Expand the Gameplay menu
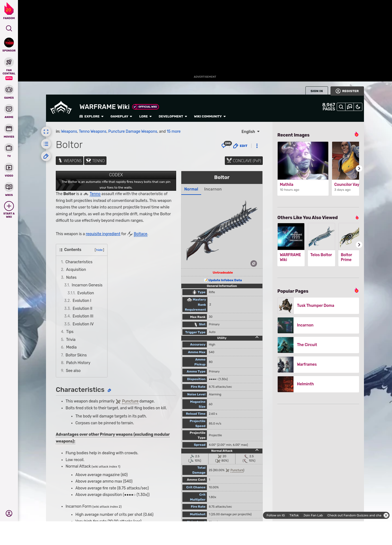Screen dimensions: 392x545 [x=121, y=116]
